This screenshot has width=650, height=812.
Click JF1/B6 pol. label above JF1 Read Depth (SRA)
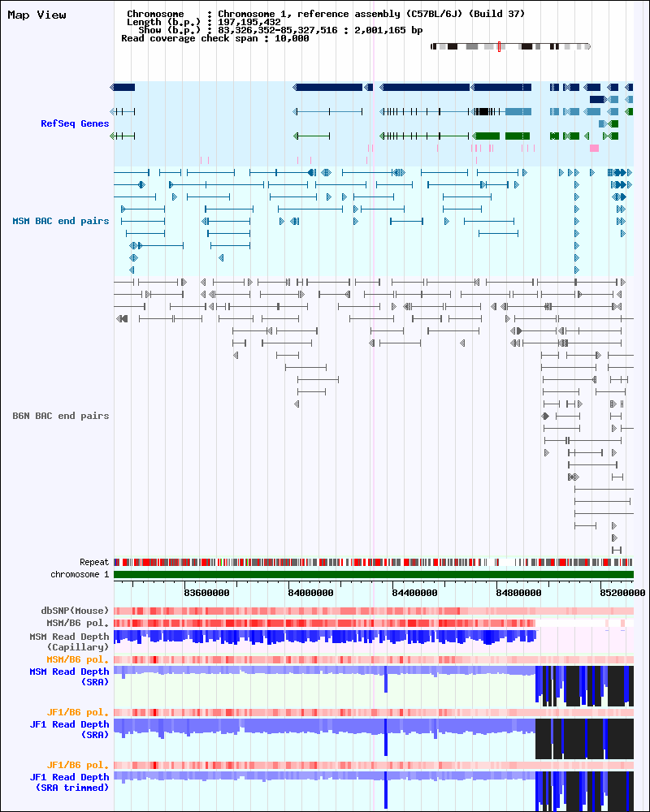[x=78, y=713]
